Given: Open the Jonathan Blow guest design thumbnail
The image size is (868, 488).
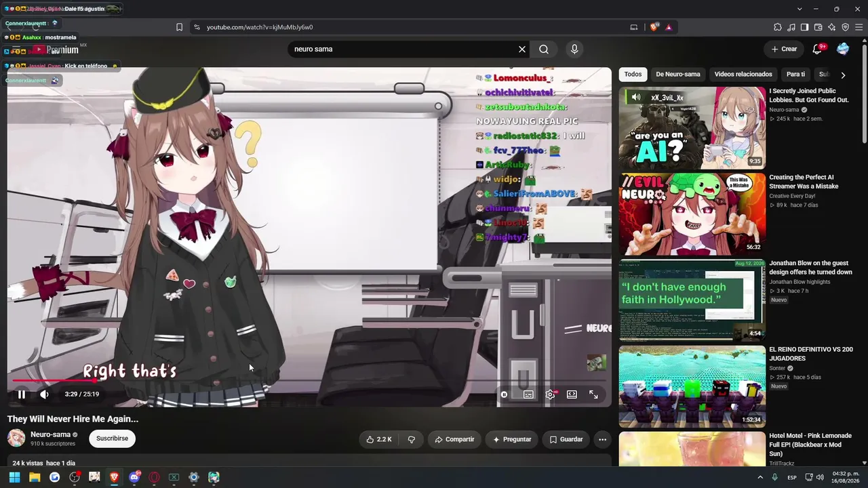Looking at the screenshot, I should tap(692, 300).
